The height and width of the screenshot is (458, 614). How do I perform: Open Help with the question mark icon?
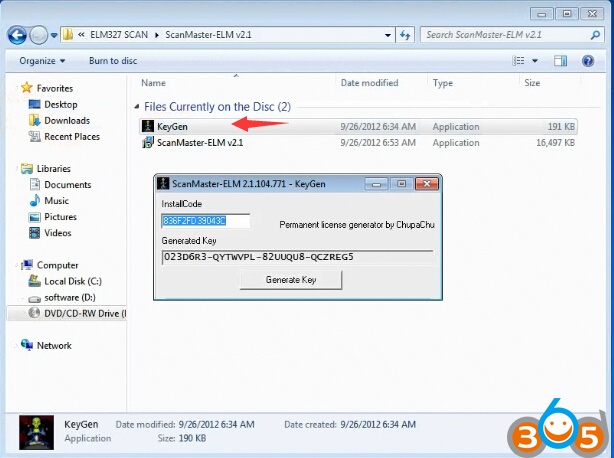(x=588, y=61)
